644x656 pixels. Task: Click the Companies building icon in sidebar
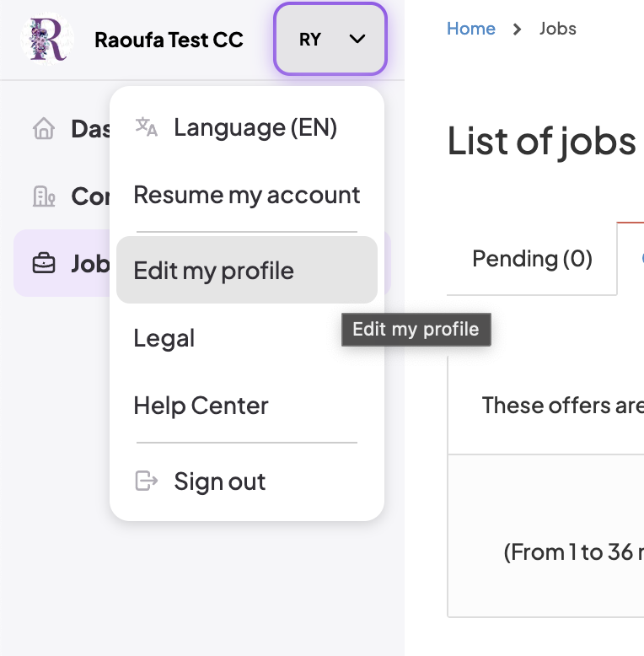[43, 196]
